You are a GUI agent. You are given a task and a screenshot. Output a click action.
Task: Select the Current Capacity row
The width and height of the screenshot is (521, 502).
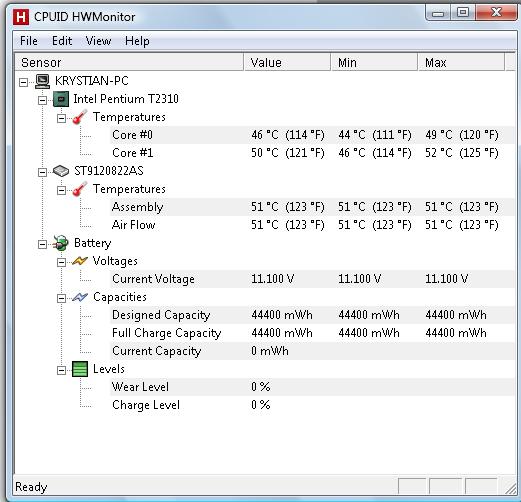point(313,351)
